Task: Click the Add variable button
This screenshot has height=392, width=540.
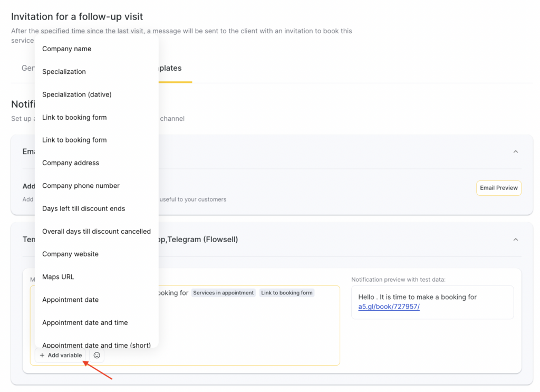Action: (x=60, y=356)
